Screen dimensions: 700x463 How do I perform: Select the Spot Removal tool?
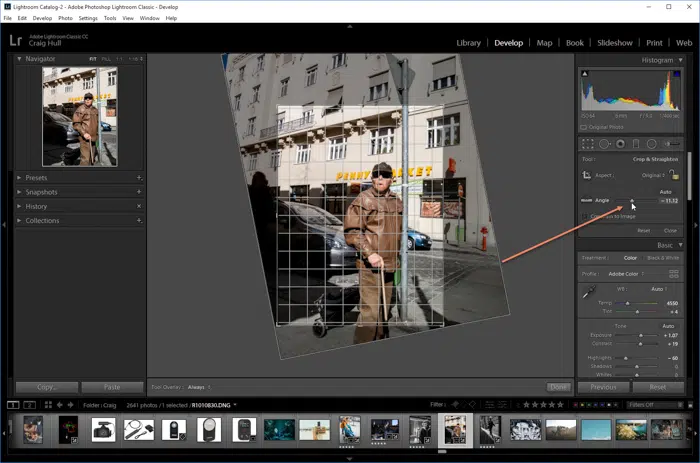click(604, 144)
